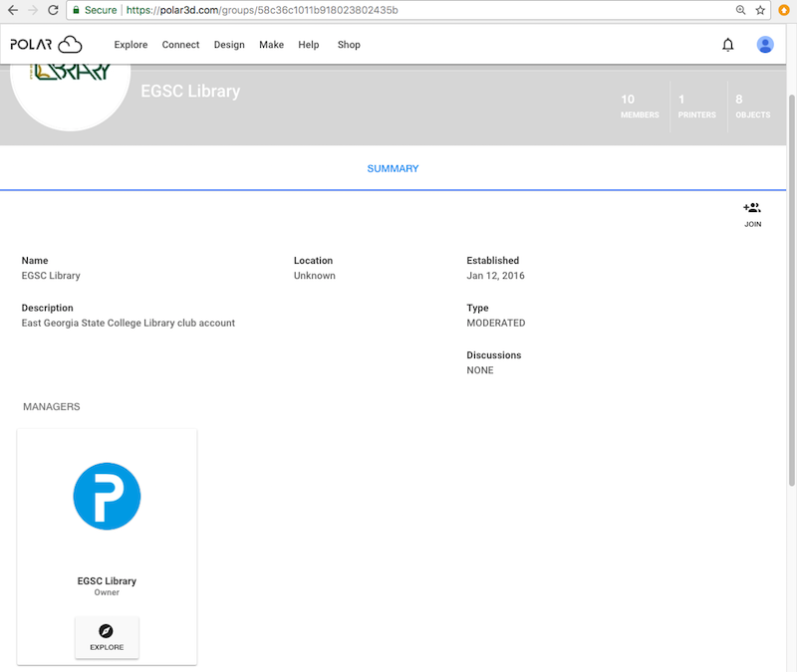Bookmark this page with the star
The width and height of the screenshot is (797, 672).
[760, 10]
